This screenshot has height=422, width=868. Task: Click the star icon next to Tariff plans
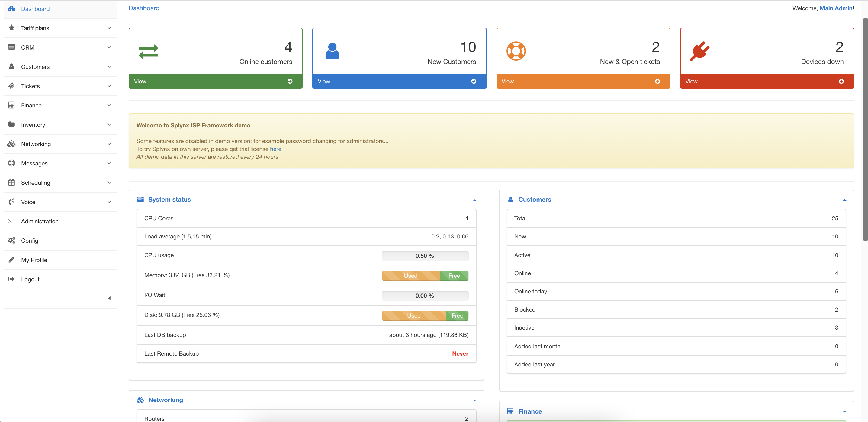(x=11, y=28)
